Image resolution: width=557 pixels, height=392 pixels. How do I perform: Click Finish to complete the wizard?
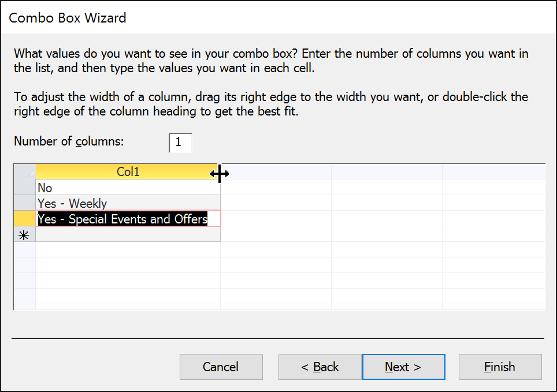click(500, 367)
